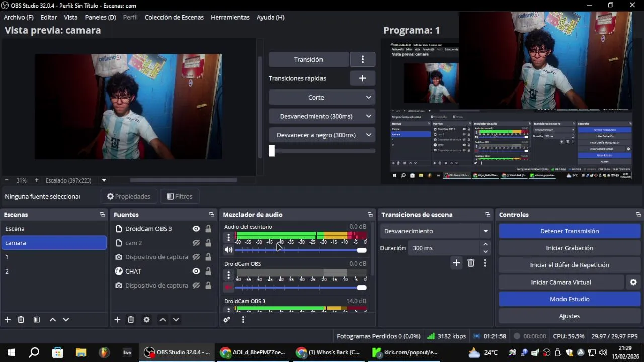The height and width of the screenshot is (362, 644).
Task: Hide the DroidCam OBS 3 source
Action: pos(196,229)
